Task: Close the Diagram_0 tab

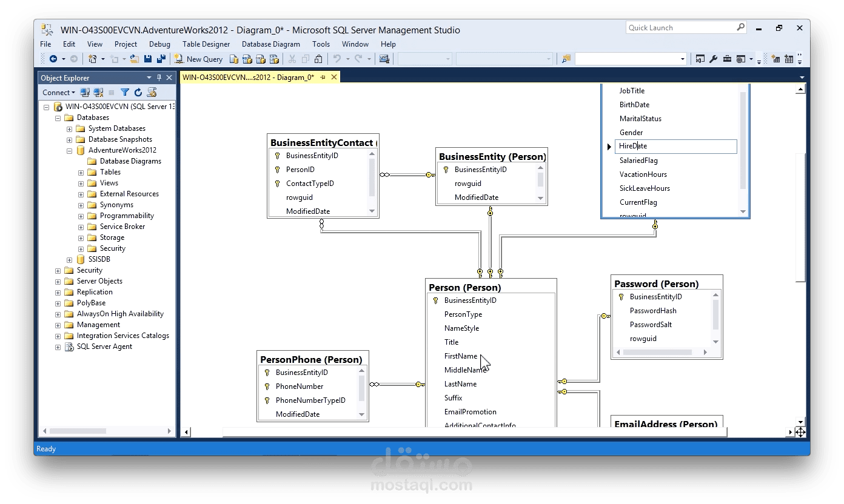Action: tap(333, 77)
